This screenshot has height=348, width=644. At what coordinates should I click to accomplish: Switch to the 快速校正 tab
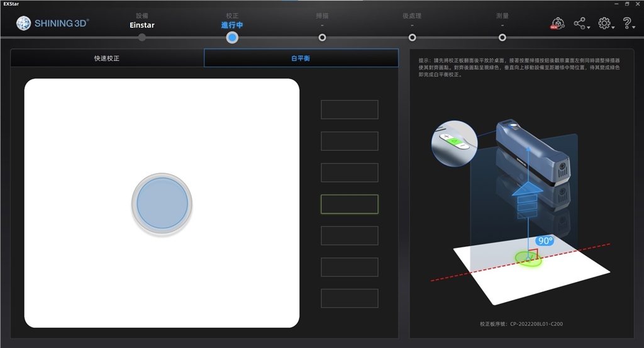(x=107, y=58)
